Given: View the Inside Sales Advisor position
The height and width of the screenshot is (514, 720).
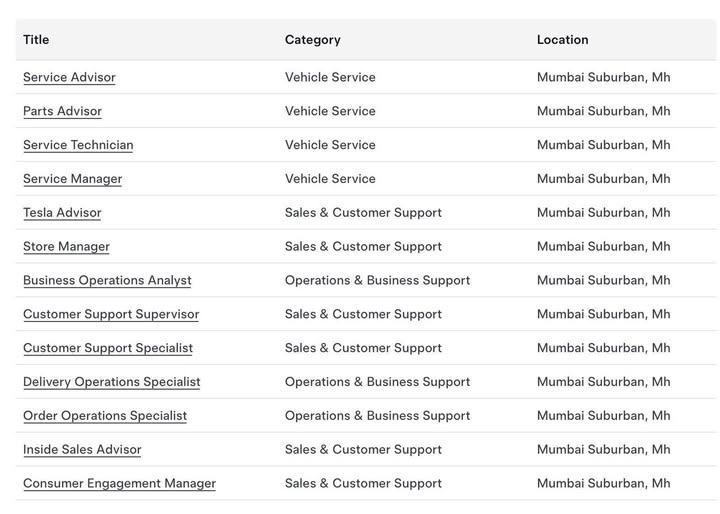Looking at the screenshot, I should pos(82,450).
